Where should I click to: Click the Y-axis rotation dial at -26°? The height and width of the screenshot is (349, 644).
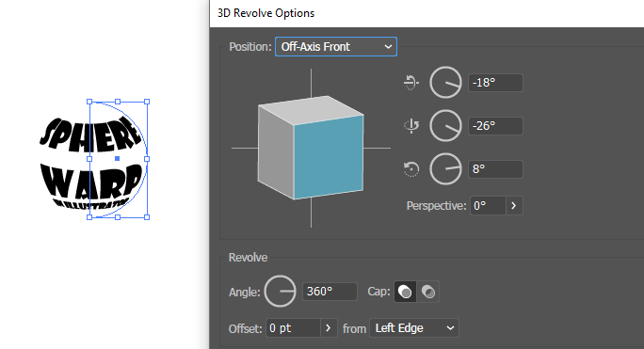[x=445, y=126]
